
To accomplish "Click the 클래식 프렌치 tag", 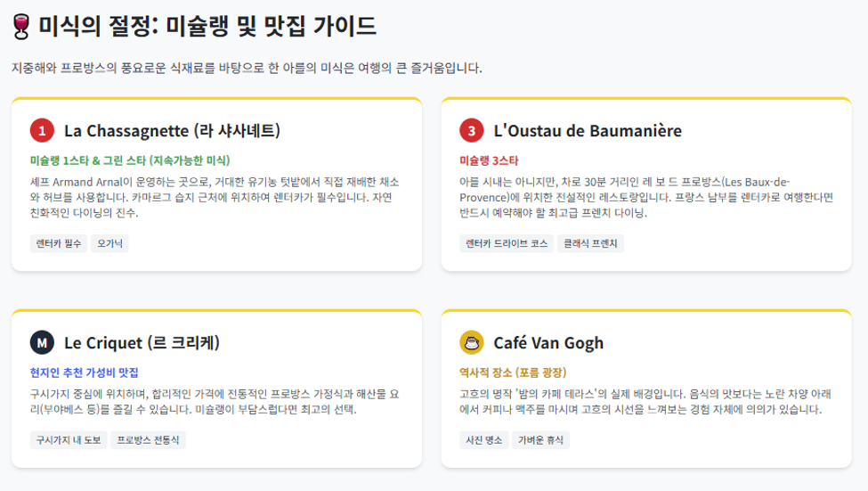I will pos(590,243).
